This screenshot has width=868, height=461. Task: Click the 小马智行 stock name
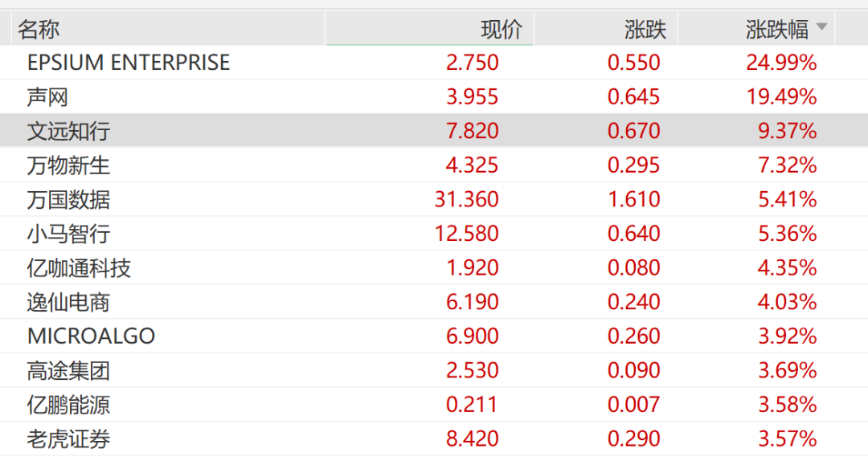pos(68,234)
